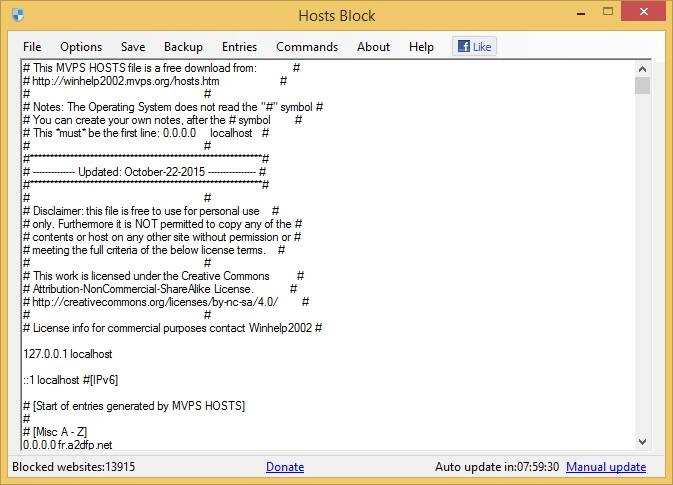
Task: Open the Options menu
Action: 81,47
